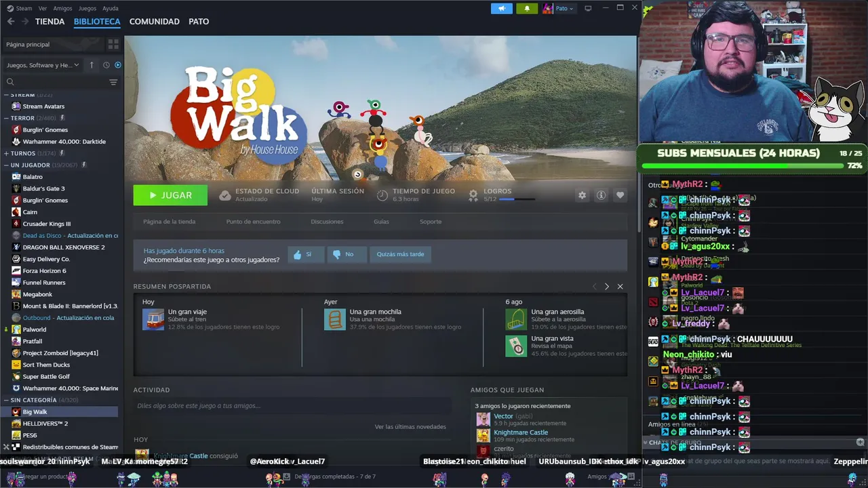This screenshot has width=868, height=488.
Task: Select HELLDIVERS 2 in the library list
Action: [45, 424]
